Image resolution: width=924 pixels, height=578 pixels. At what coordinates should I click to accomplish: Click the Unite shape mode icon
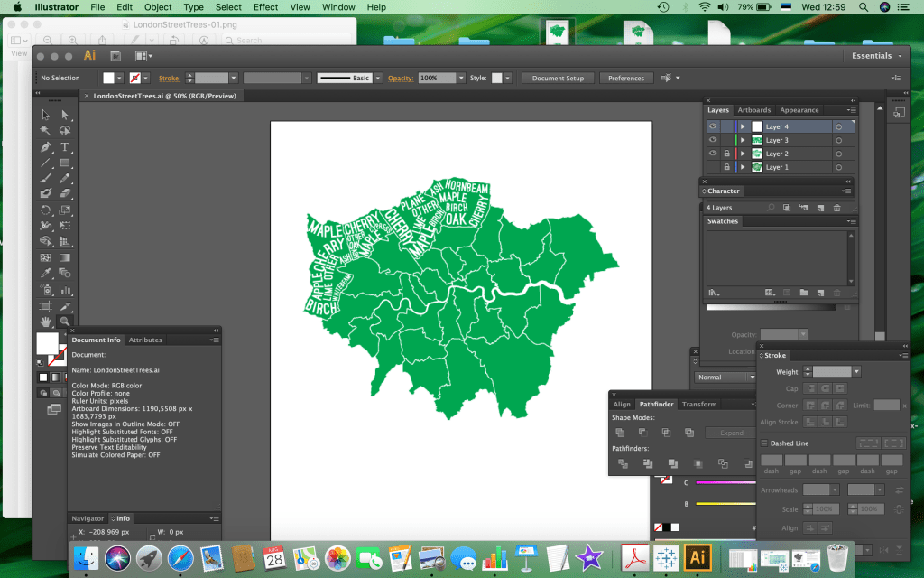(620, 433)
